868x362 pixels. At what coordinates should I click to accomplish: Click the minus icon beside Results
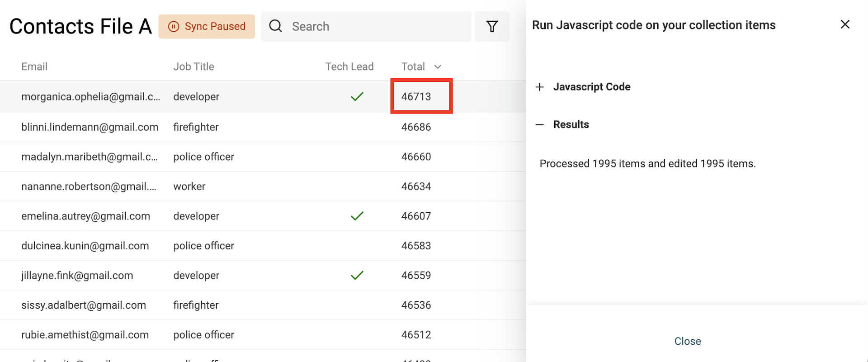pyautogui.click(x=539, y=125)
